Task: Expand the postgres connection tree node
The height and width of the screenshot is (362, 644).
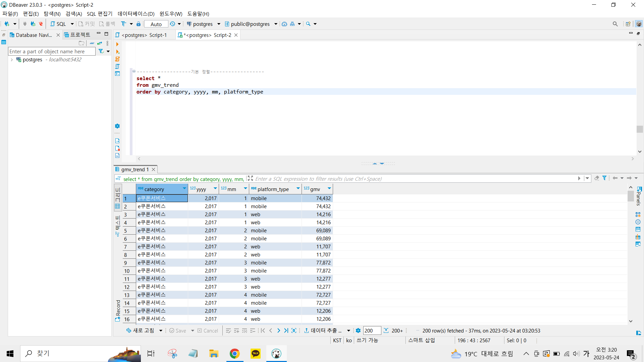Action: tap(12, 60)
